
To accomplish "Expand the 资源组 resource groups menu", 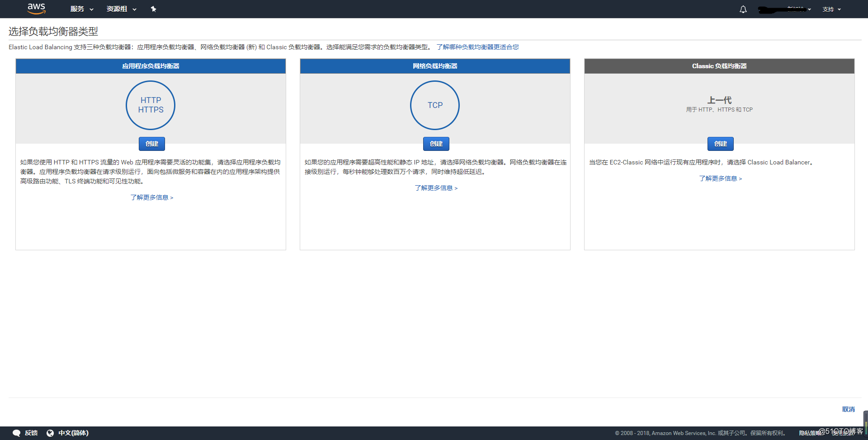I will click(122, 9).
